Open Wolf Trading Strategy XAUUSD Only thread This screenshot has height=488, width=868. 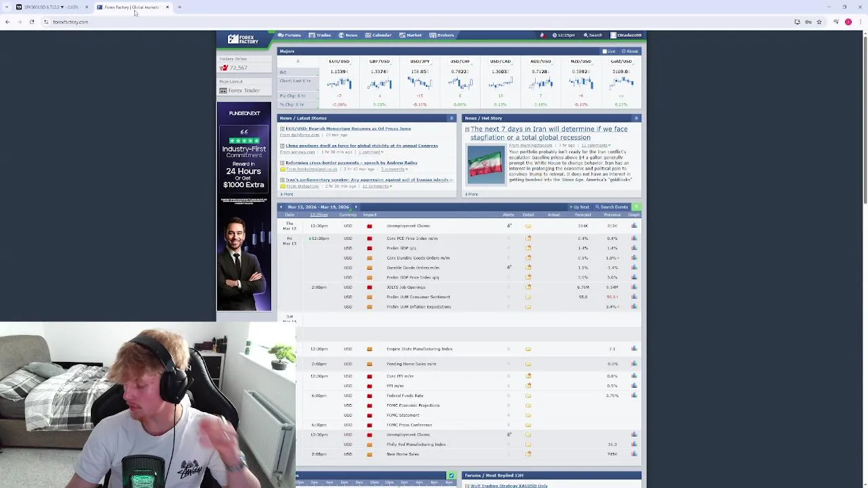coord(509,485)
